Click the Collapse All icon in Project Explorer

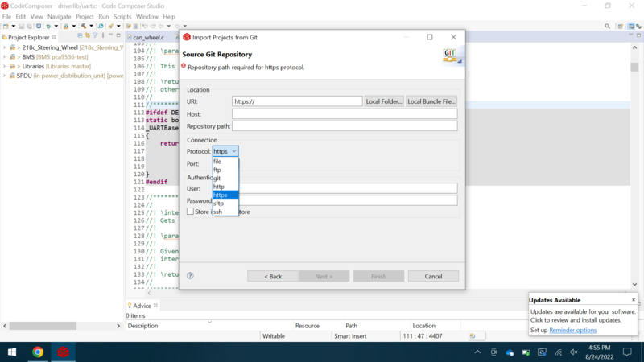(80, 35)
